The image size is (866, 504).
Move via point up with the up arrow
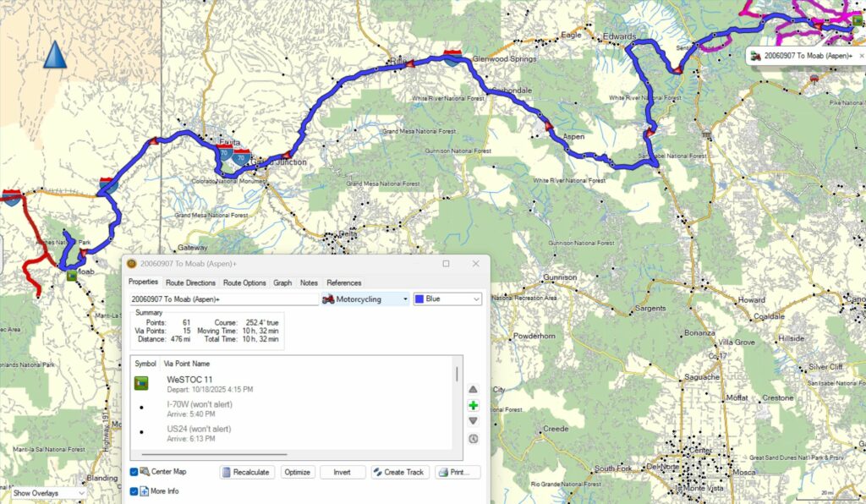(x=473, y=389)
